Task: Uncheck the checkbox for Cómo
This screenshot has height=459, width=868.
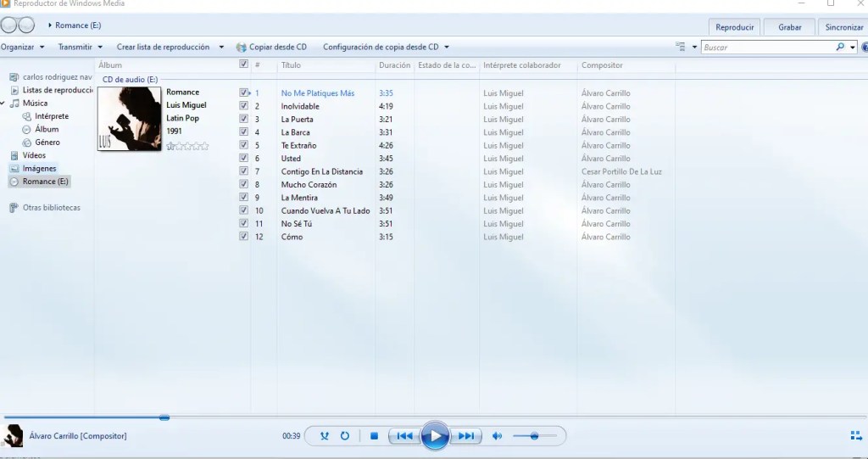Action: coord(244,237)
